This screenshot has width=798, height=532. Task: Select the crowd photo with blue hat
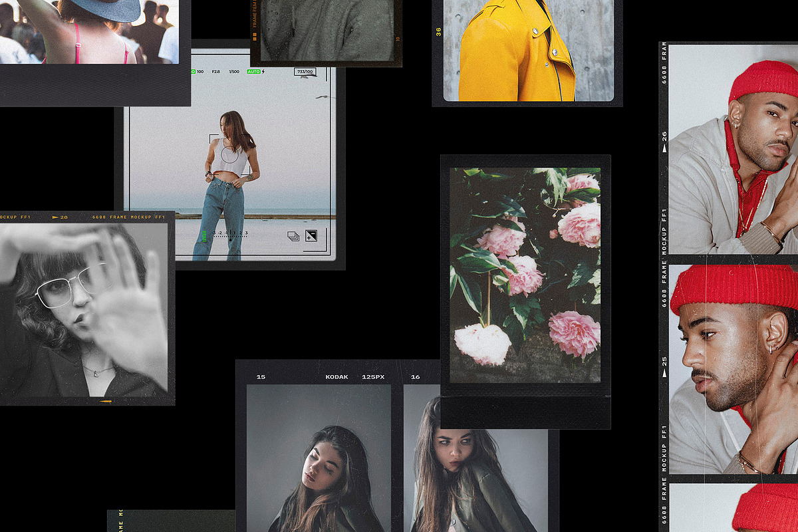[x=90, y=32]
